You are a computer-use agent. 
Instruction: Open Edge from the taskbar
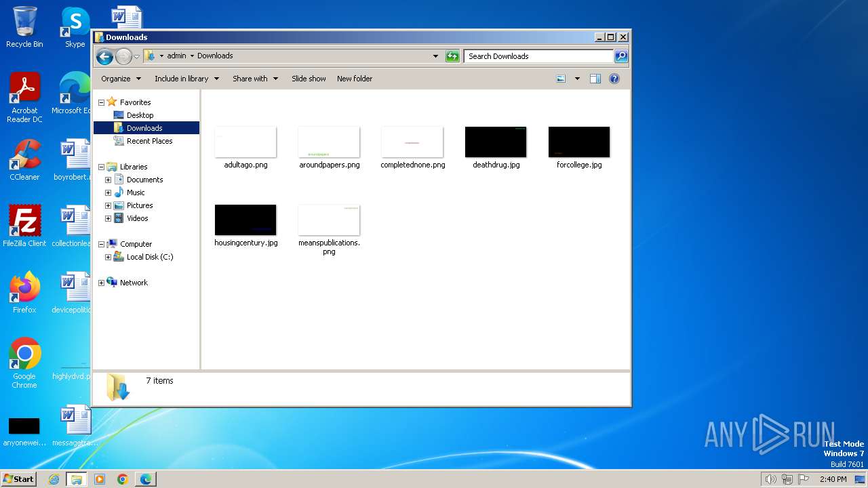click(146, 479)
